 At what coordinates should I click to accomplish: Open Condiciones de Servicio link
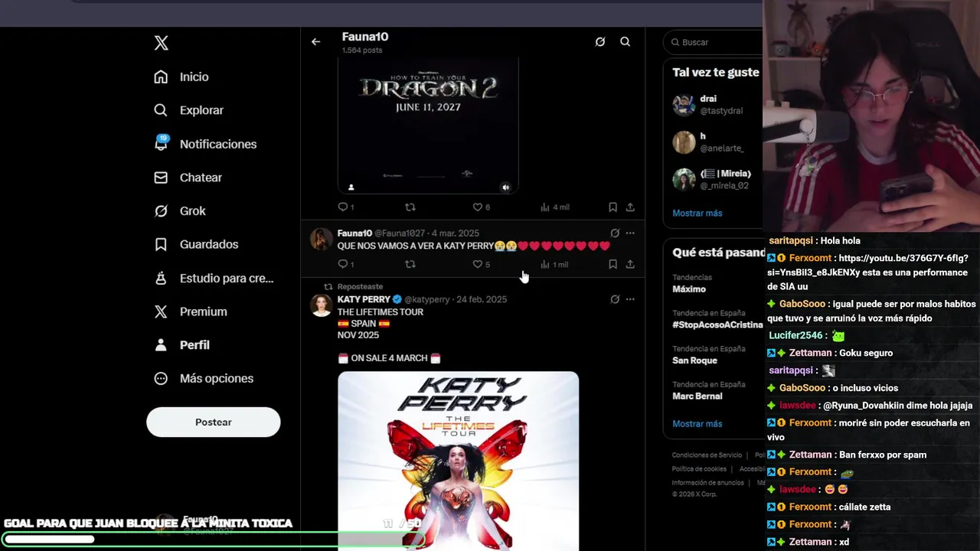(707, 455)
